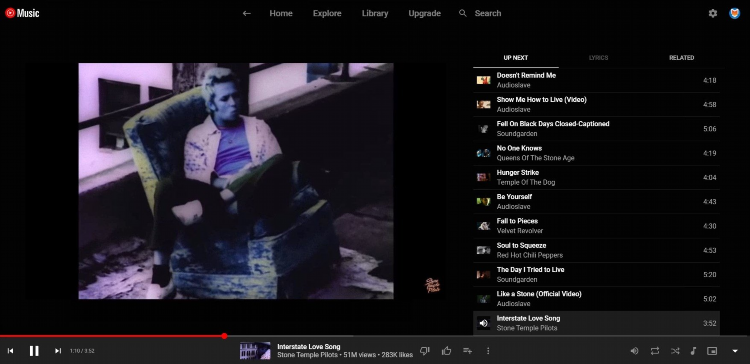Seek using the red progress bar knob
The image size is (750, 364).
coord(224,336)
